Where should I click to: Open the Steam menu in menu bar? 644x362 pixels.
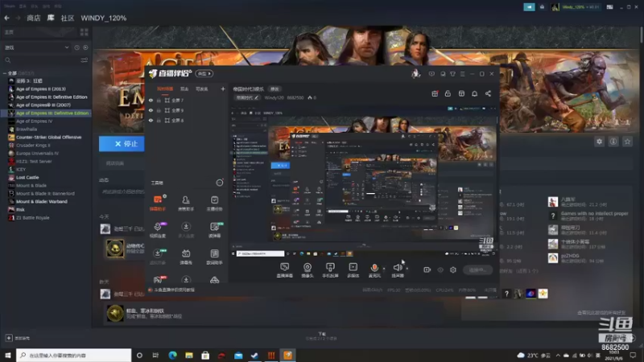pyautogui.click(x=9, y=6)
